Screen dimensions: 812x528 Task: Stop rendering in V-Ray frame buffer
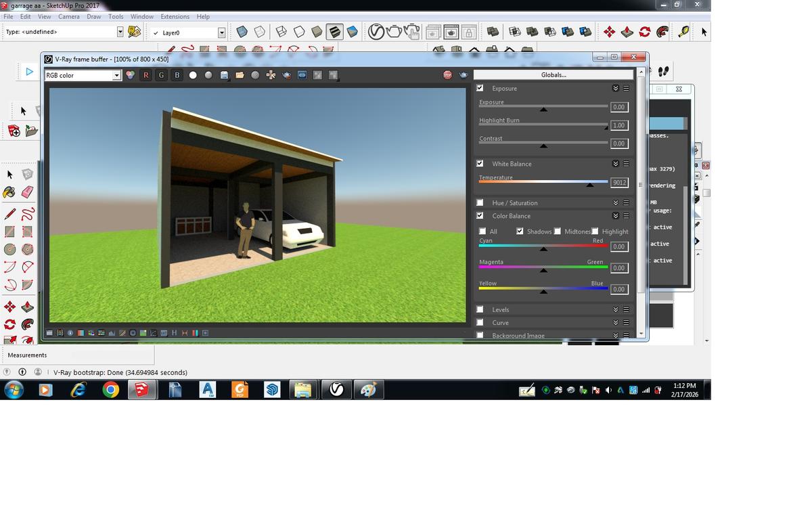pos(447,75)
